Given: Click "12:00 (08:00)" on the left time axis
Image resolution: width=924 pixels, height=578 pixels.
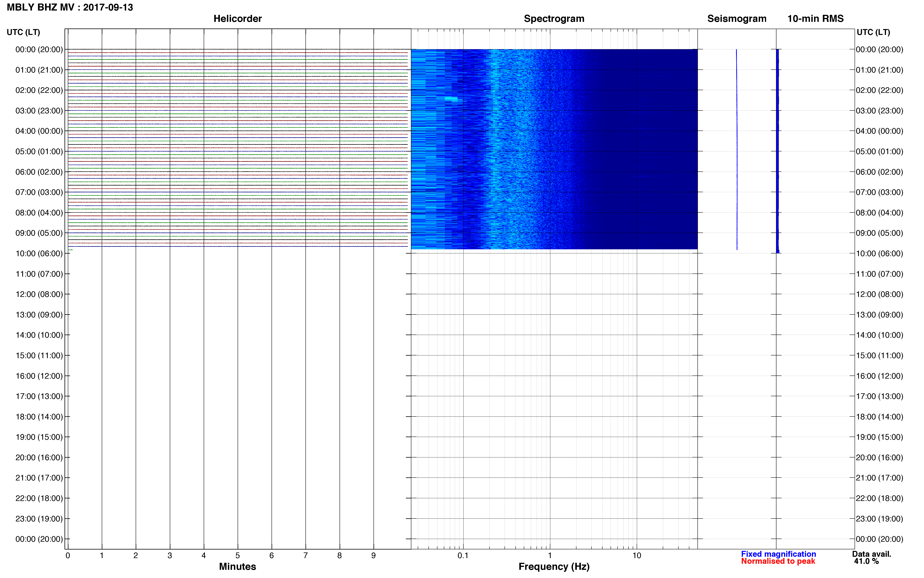Looking at the screenshot, I should pyautogui.click(x=39, y=294).
